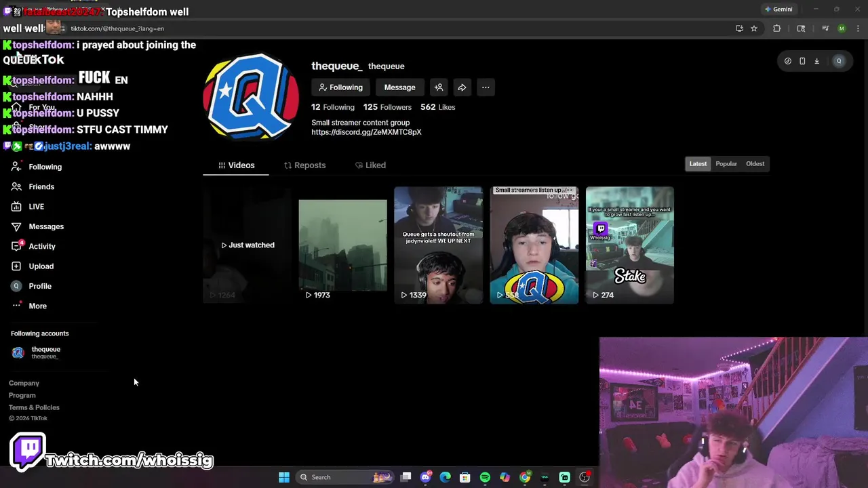Open 12 Following count

333,107
